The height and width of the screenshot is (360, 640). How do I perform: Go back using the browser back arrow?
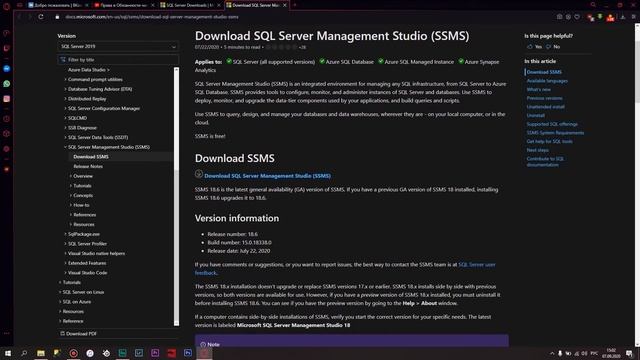point(19,17)
